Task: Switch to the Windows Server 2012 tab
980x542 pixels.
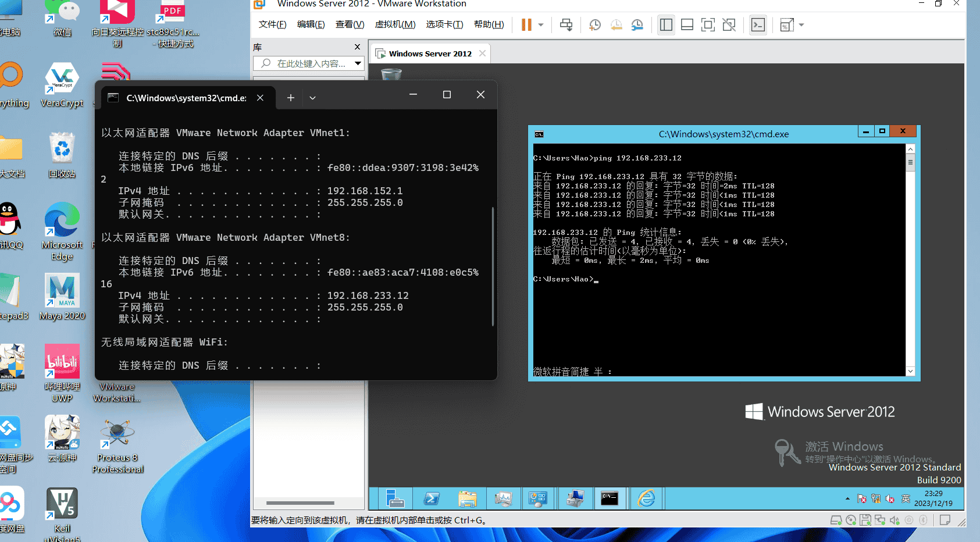Action: [430, 54]
